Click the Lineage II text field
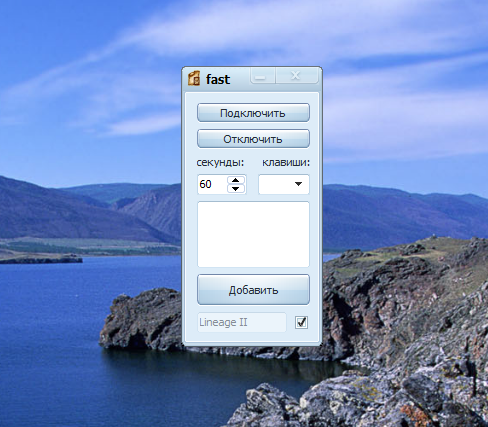Screen dimensions: 488x427 pyautogui.click(x=242, y=322)
